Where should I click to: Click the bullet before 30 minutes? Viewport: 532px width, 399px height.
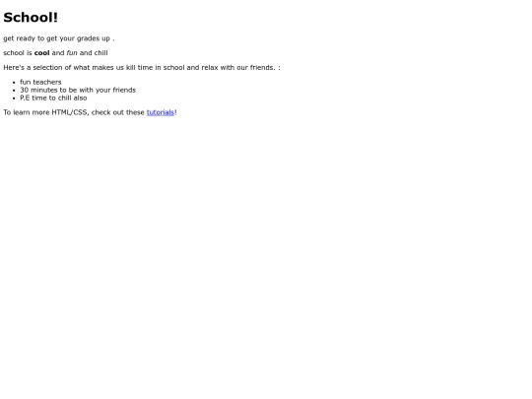pyautogui.click(x=14, y=91)
